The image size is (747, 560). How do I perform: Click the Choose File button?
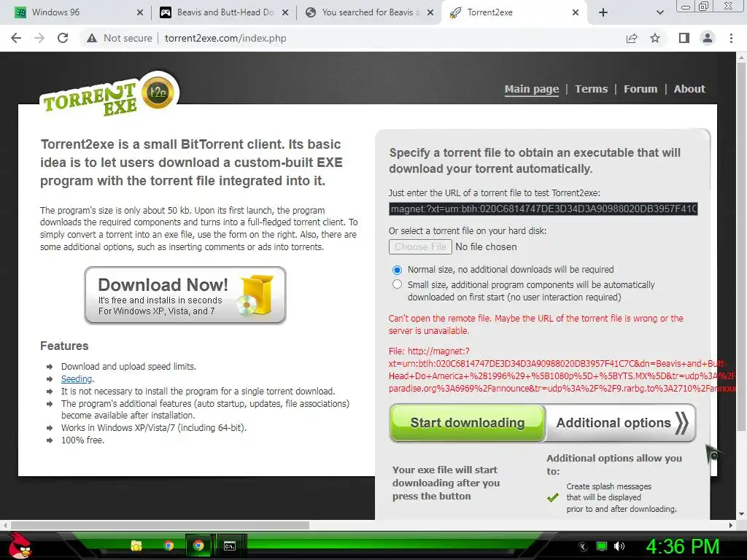click(x=420, y=246)
